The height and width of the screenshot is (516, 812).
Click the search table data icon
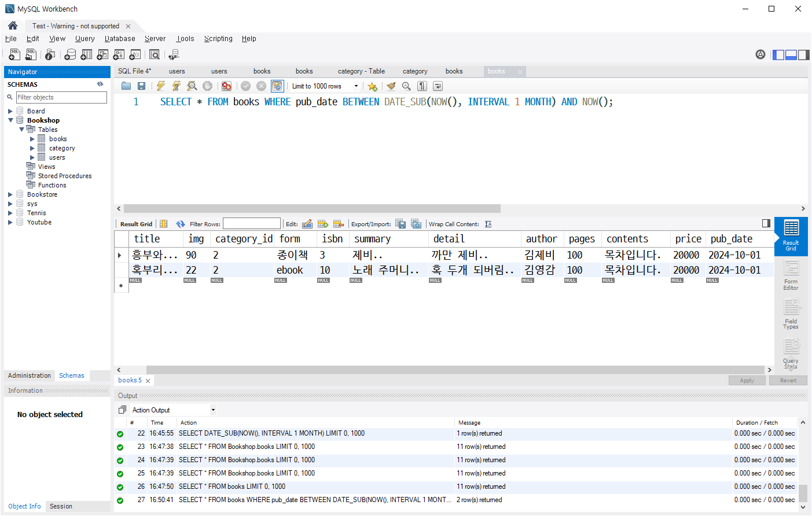pos(155,54)
